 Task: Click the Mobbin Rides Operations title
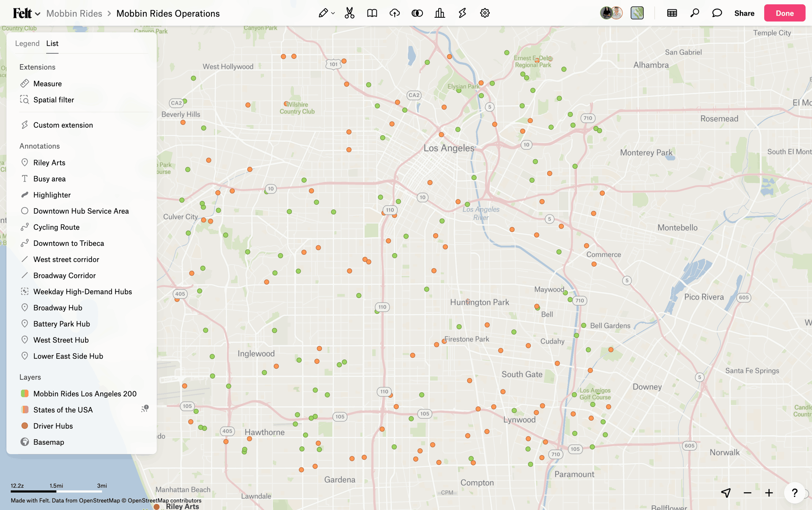coord(168,13)
